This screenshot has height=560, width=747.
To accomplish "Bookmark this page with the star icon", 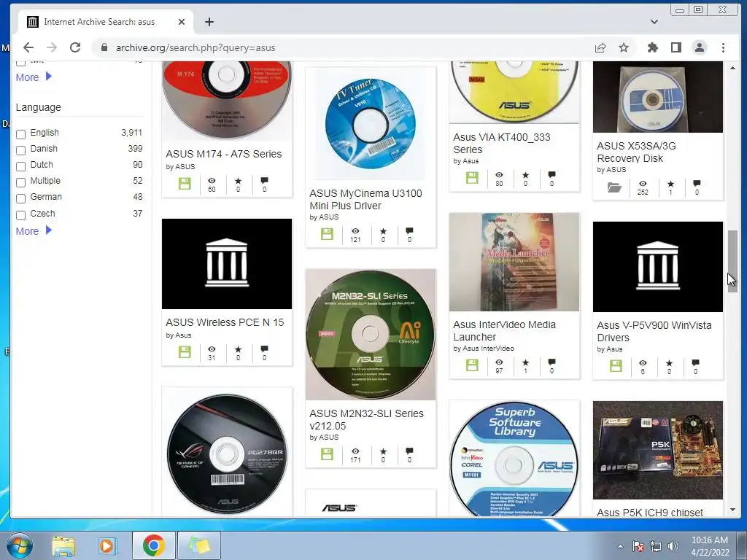I will (624, 47).
